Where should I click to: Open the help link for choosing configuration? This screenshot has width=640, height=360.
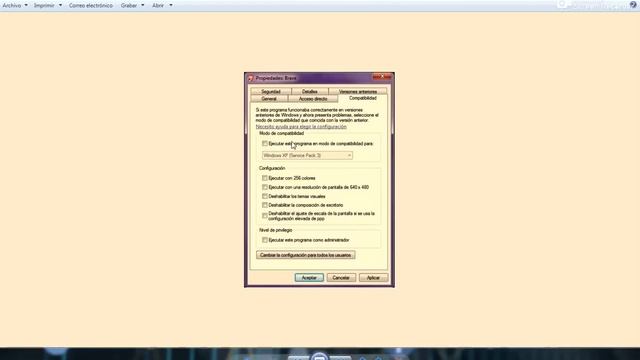coord(301,127)
